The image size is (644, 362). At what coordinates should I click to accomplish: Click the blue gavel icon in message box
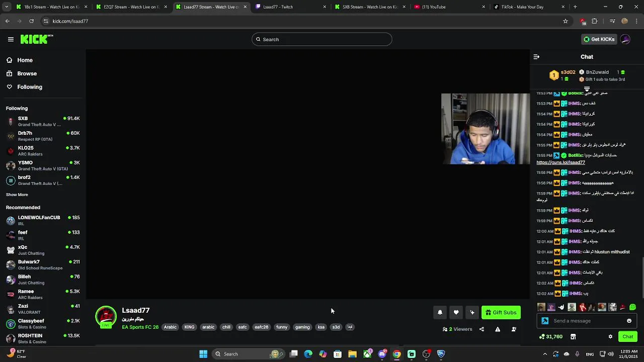coord(545,321)
